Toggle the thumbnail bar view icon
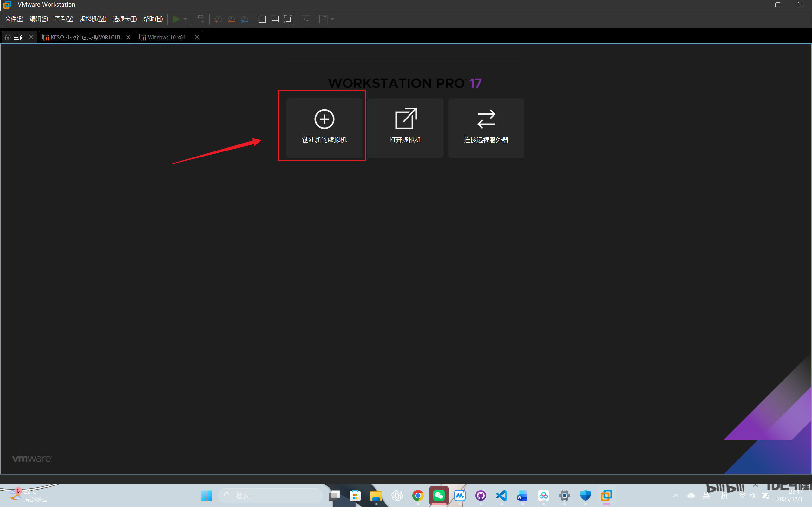Image resolution: width=812 pixels, height=507 pixels. [x=275, y=19]
